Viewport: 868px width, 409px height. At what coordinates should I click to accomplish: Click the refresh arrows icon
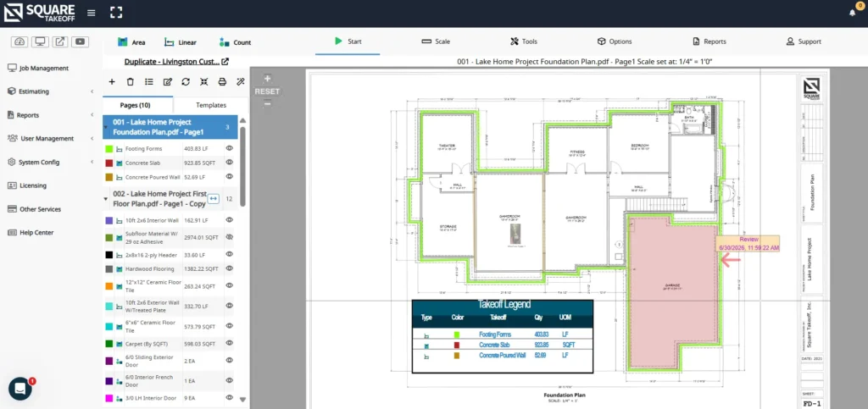[186, 82]
